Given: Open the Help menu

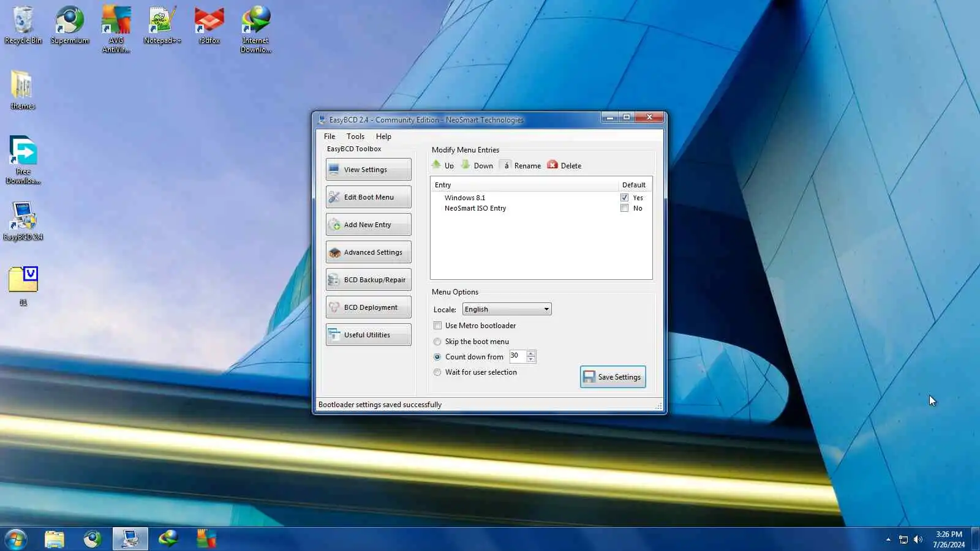Looking at the screenshot, I should tap(383, 137).
